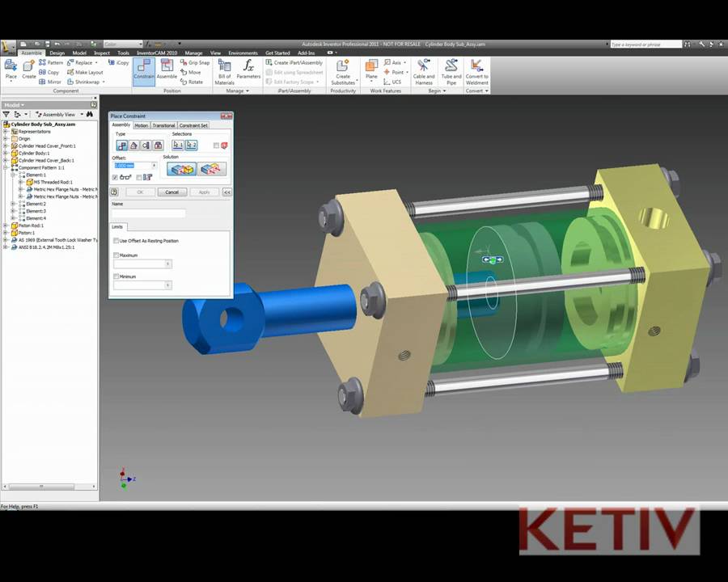
Task: Open Constraint Set tab in dialog
Action: [x=193, y=125]
